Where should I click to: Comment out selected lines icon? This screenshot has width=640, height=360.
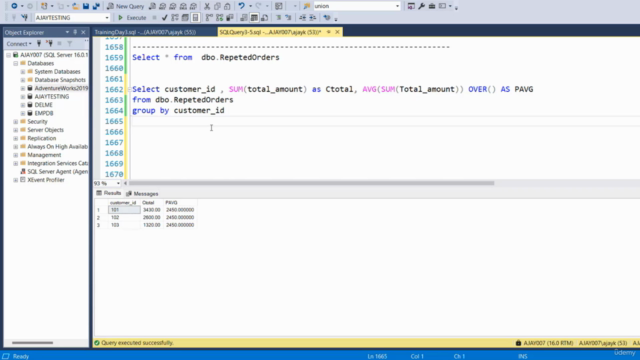278,18
